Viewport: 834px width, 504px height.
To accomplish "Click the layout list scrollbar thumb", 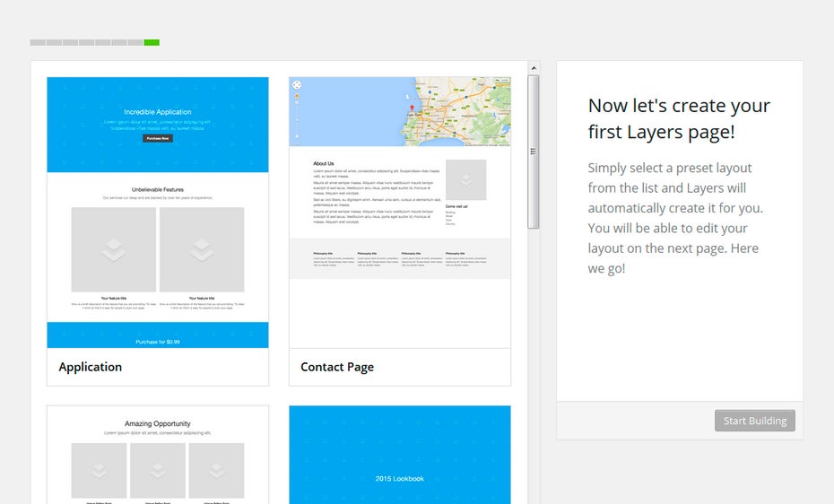I will 534,152.
